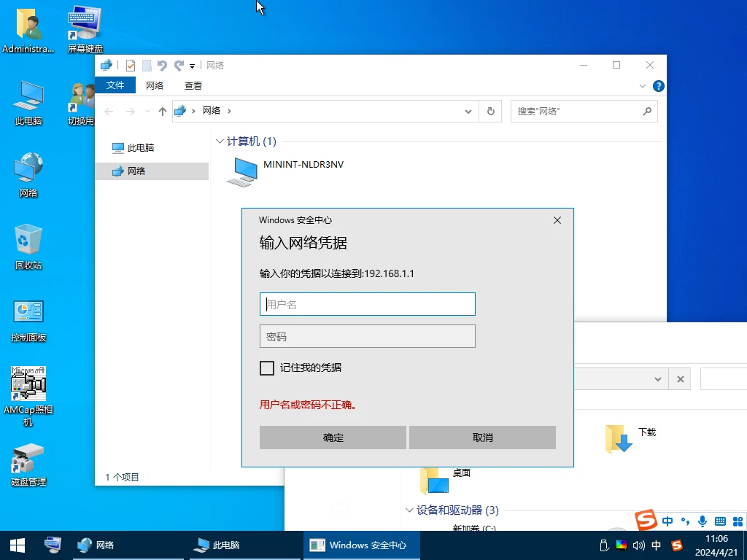This screenshot has width=747, height=560.
Task: Collapse the 设备和驱动器 (3) group
Action: 409,510
